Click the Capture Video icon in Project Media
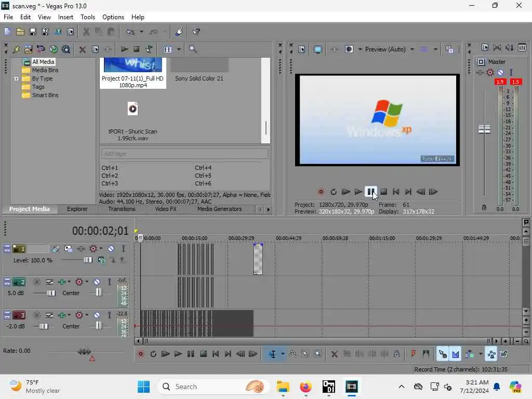 (x=41, y=49)
